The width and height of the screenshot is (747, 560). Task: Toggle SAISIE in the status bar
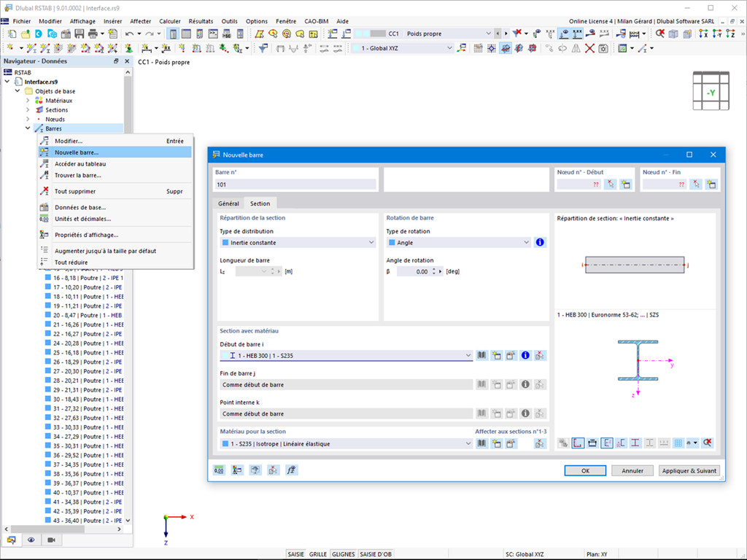tap(296, 554)
